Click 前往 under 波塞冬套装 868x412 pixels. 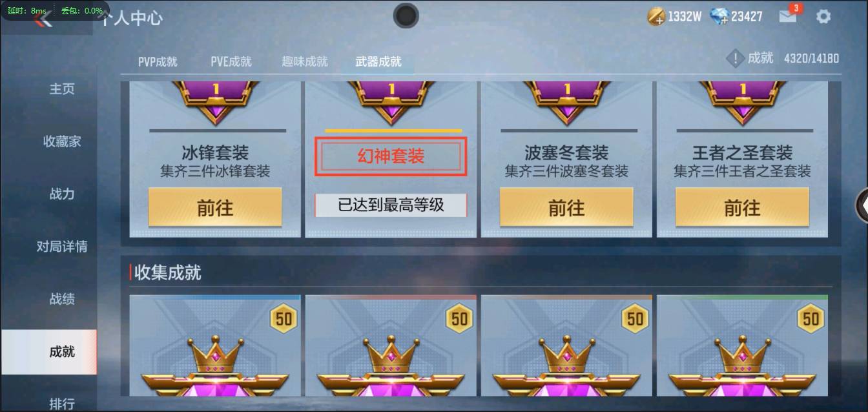tap(566, 207)
